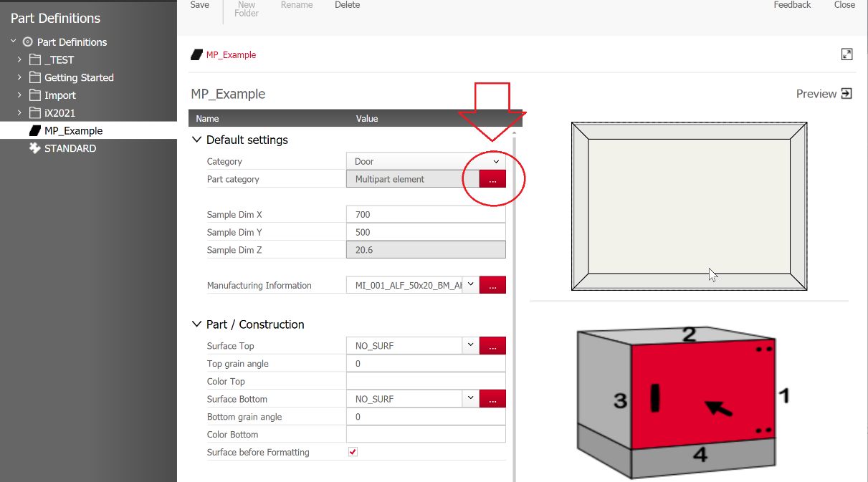
Task: Collapse the Default settings section
Action: click(197, 140)
